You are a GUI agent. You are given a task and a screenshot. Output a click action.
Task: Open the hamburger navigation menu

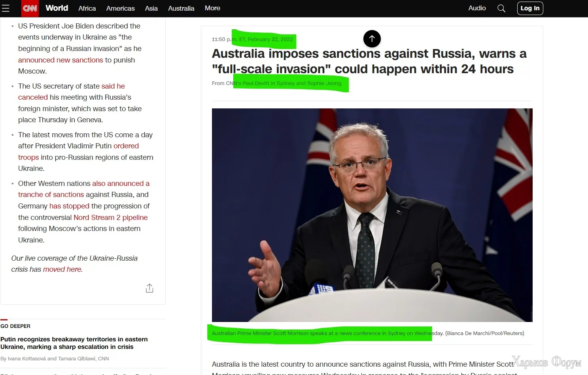pyautogui.click(x=6, y=8)
